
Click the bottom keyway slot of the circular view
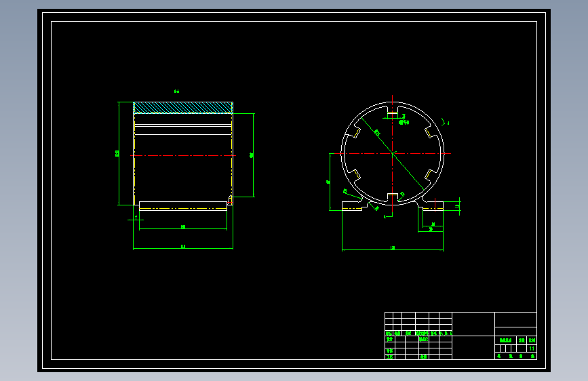[392, 197]
